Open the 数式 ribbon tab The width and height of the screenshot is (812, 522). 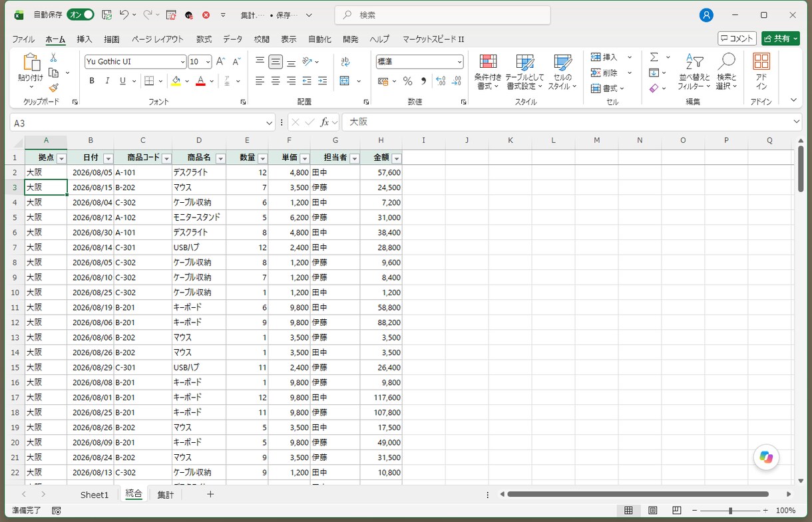click(x=204, y=39)
